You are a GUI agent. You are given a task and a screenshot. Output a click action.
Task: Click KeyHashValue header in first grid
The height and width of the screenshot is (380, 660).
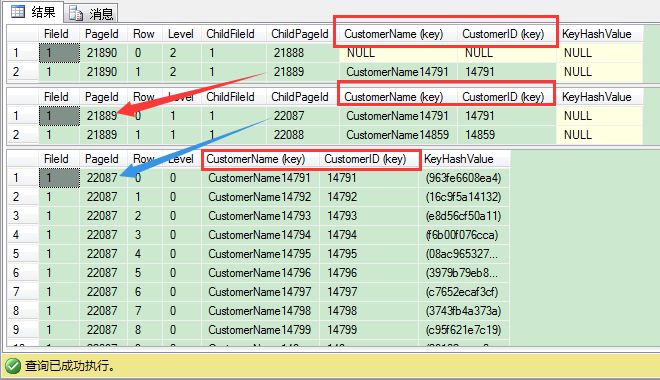(599, 34)
